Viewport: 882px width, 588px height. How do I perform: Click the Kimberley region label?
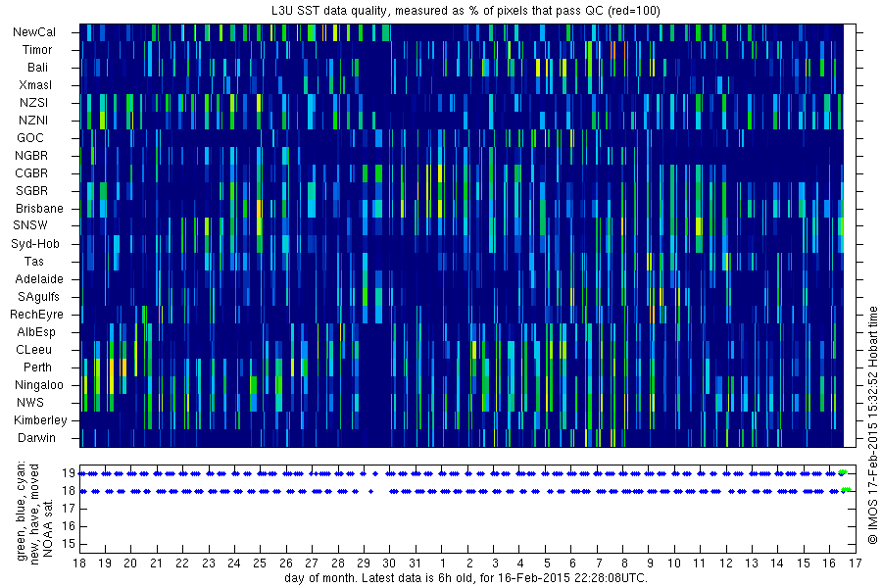(40, 420)
